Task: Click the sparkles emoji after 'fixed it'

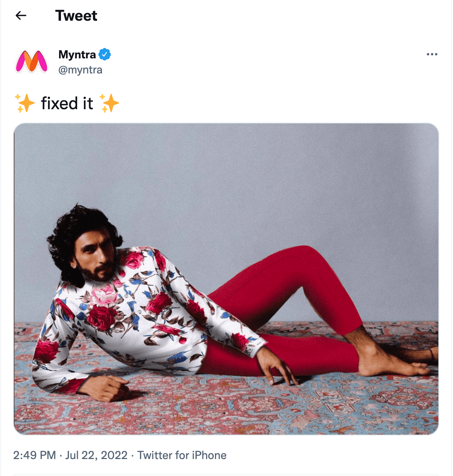Action: pos(109,103)
